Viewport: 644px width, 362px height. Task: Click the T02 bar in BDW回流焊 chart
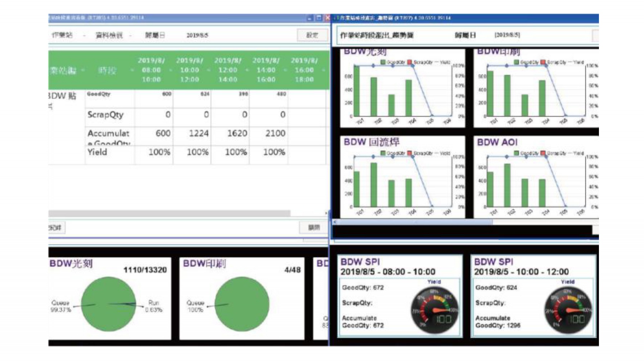[x=374, y=185]
